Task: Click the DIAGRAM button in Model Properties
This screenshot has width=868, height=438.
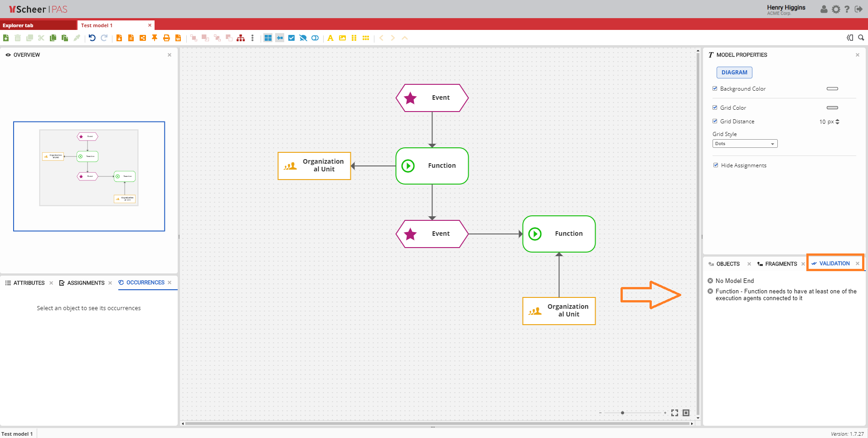Action: click(734, 73)
